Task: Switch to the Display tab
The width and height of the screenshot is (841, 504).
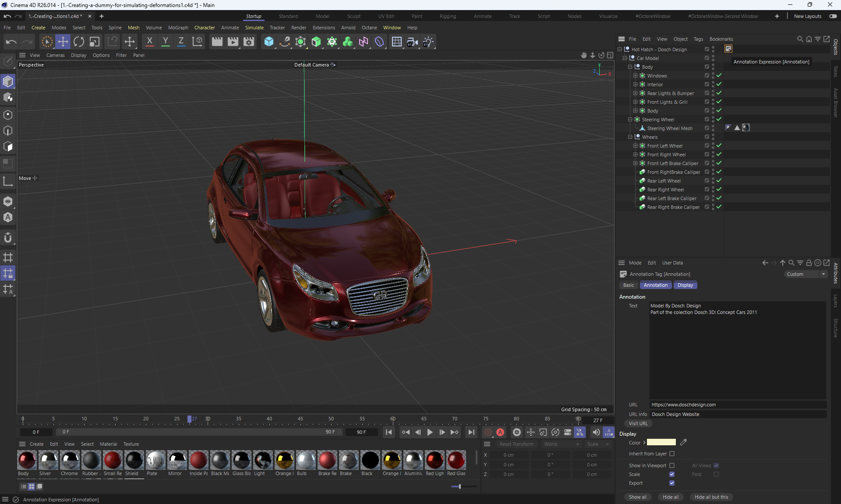Action: click(685, 285)
